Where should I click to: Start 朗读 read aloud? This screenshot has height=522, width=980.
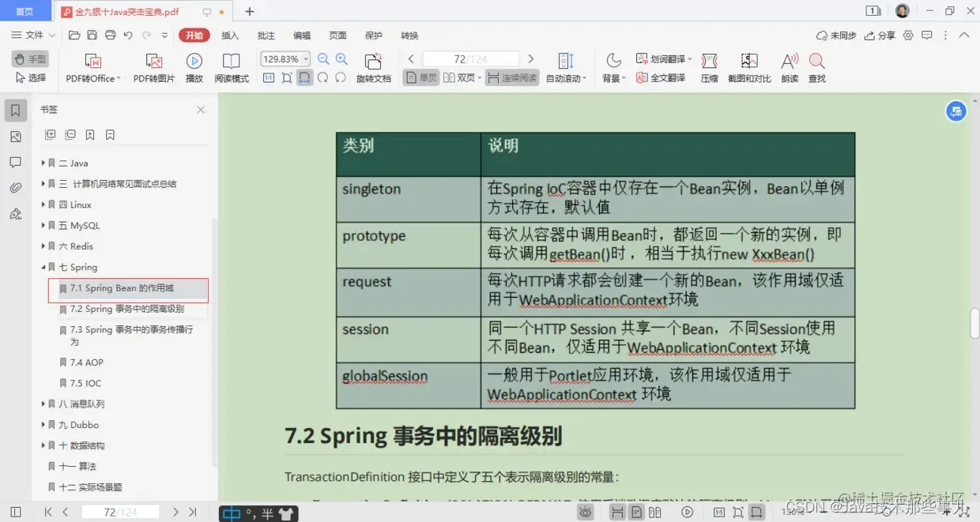coord(790,69)
